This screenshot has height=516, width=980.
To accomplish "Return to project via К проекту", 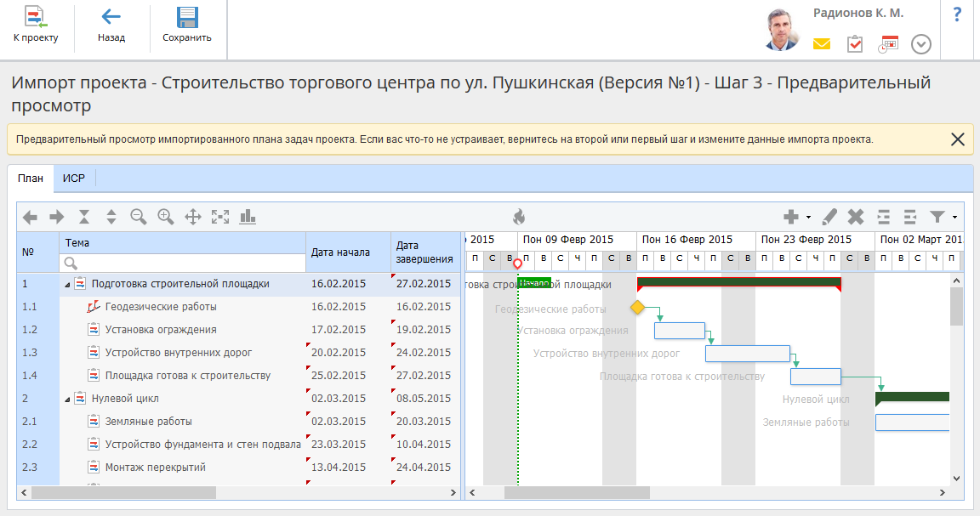I will click(x=36, y=26).
